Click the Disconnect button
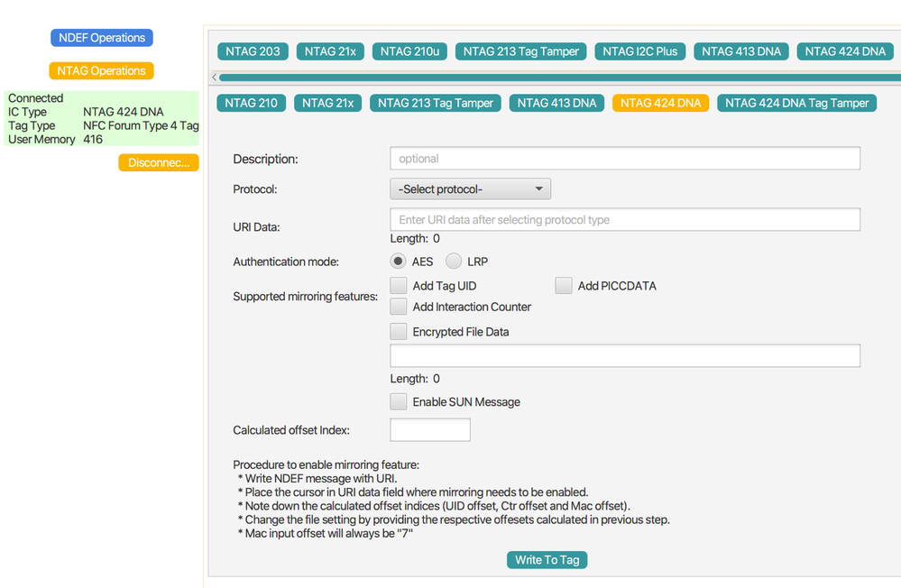The height and width of the screenshot is (588, 901). [x=159, y=162]
